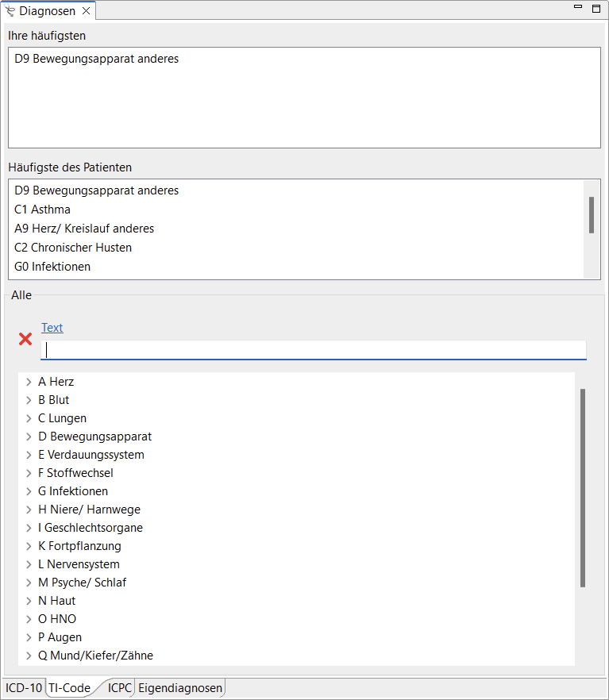Select E Verdauungssystem in the tree
This screenshot has width=609, height=700.
click(x=91, y=455)
